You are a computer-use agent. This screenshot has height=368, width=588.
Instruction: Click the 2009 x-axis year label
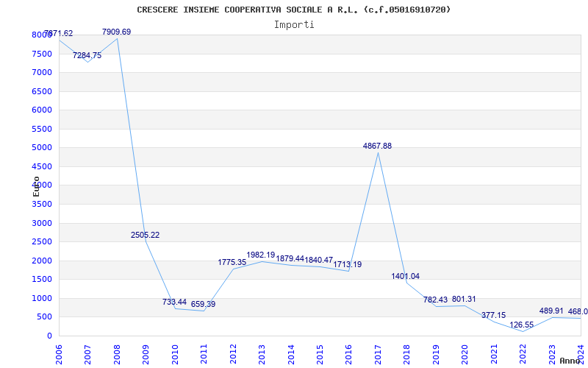coord(146,355)
